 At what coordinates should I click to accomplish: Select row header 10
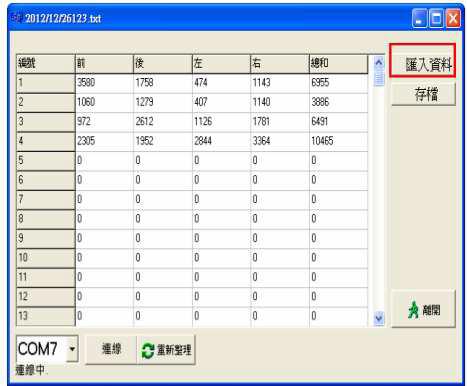point(46,258)
